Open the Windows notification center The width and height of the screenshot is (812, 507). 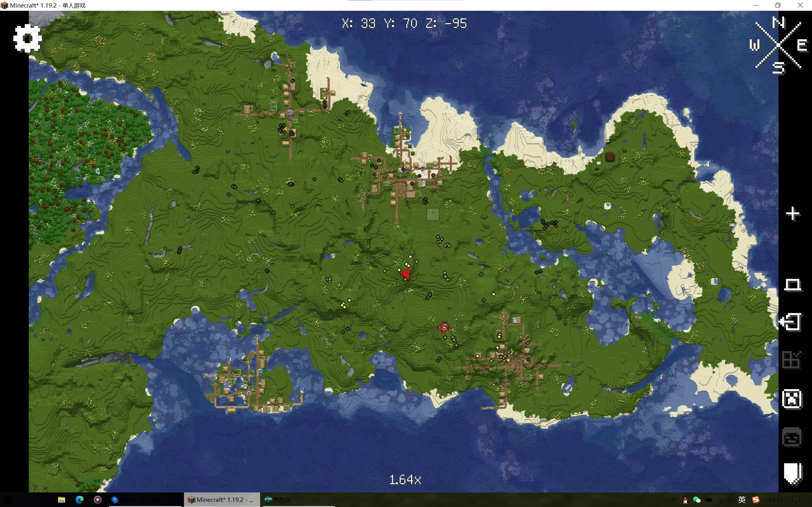[796, 500]
